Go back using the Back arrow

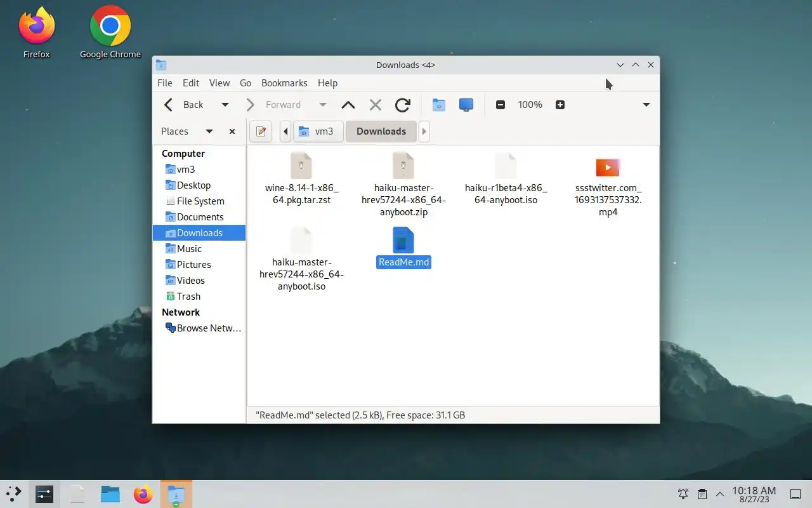coord(184,105)
